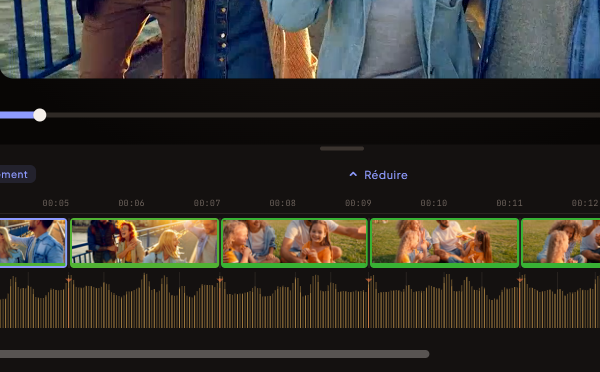Jump to the 00:06 mark on the ruler
Viewport: 600px width, 372px height.
tap(131, 203)
